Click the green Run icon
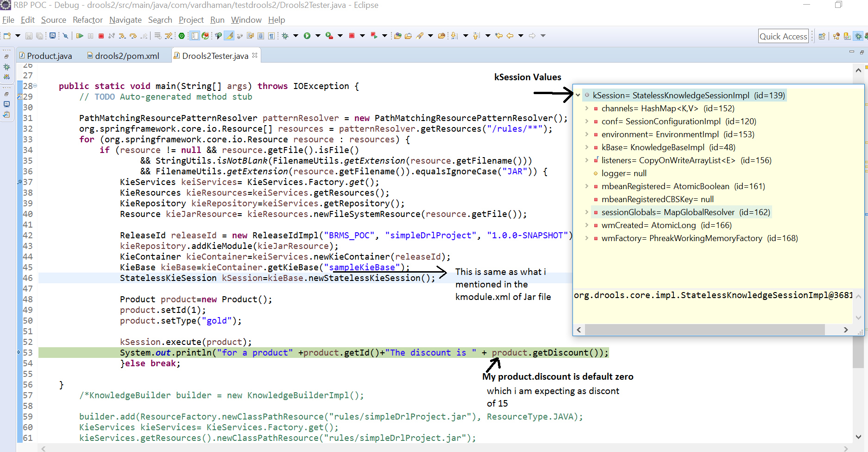Image resolution: width=868 pixels, height=452 pixels. [307, 36]
